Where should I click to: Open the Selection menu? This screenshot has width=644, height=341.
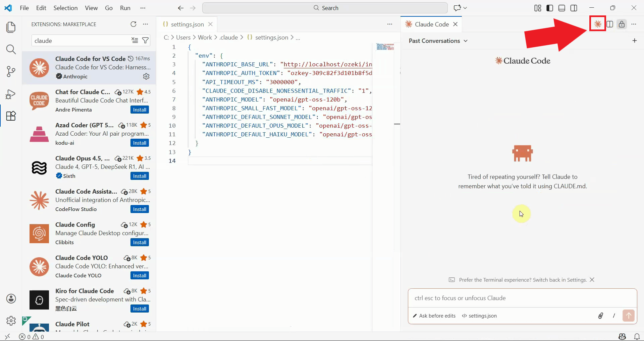point(65,8)
